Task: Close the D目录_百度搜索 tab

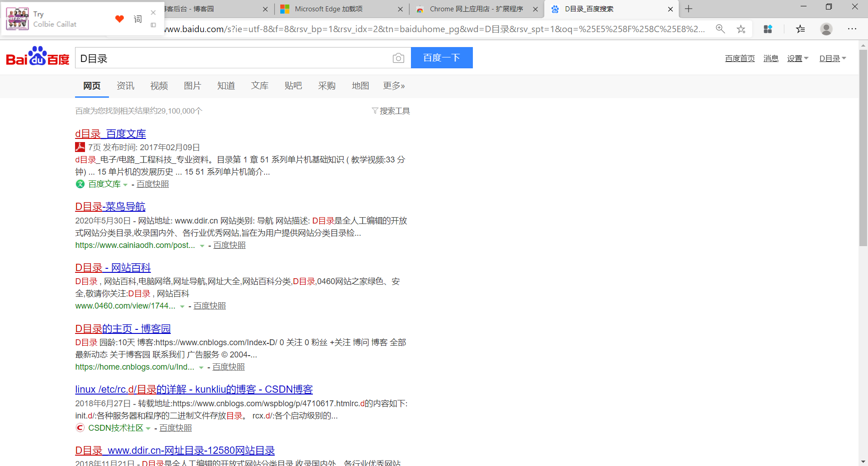Action: tap(670, 9)
